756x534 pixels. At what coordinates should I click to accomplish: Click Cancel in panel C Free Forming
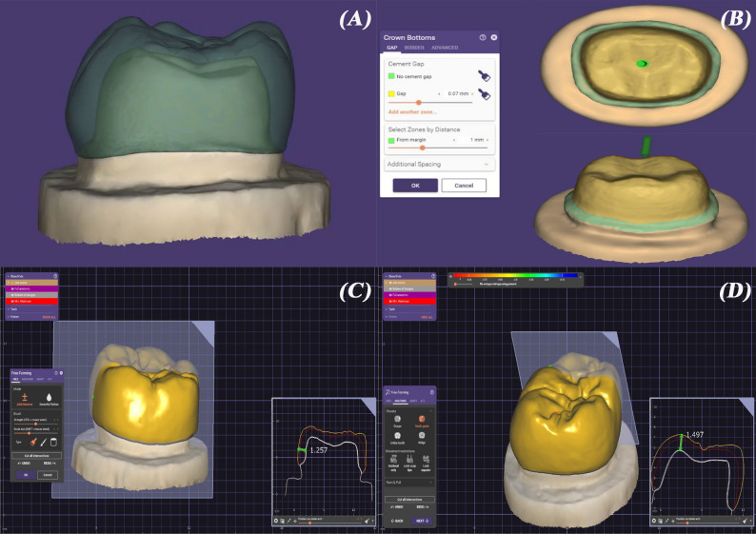pos(48,475)
